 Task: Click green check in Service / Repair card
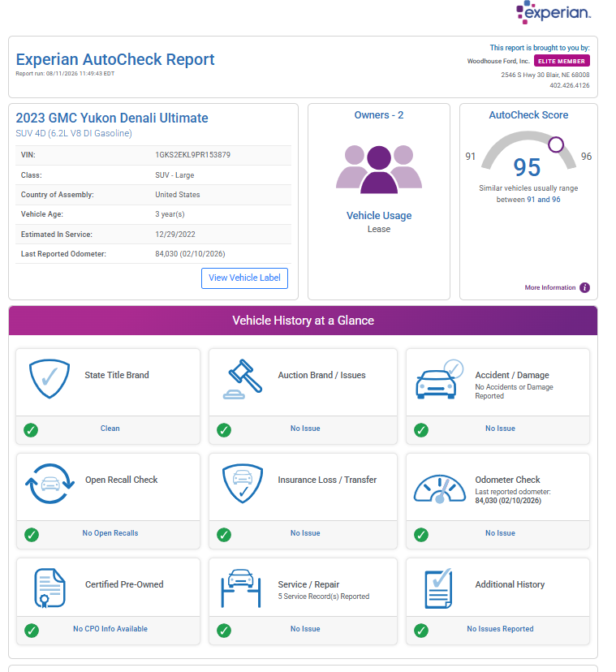[x=224, y=631]
